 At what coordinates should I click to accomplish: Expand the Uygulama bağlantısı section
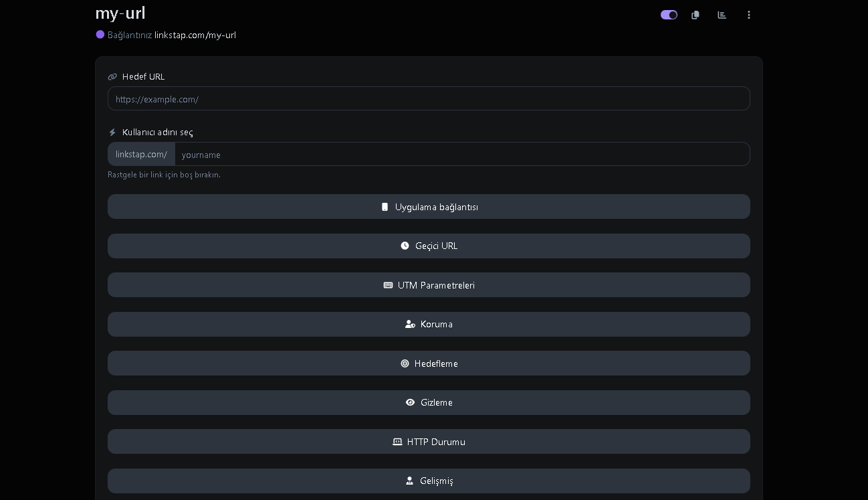429,207
